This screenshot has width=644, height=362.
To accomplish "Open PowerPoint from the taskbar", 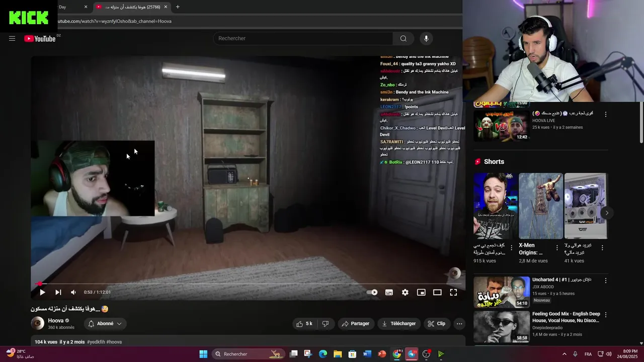I will pyautogui.click(x=382, y=354).
